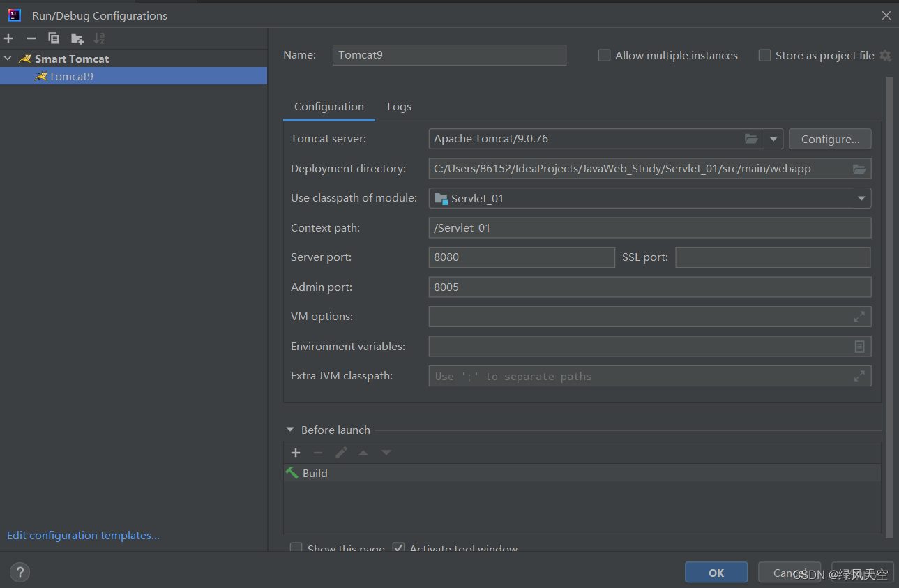Open the Tomcat server dropdown arrow

773,139
